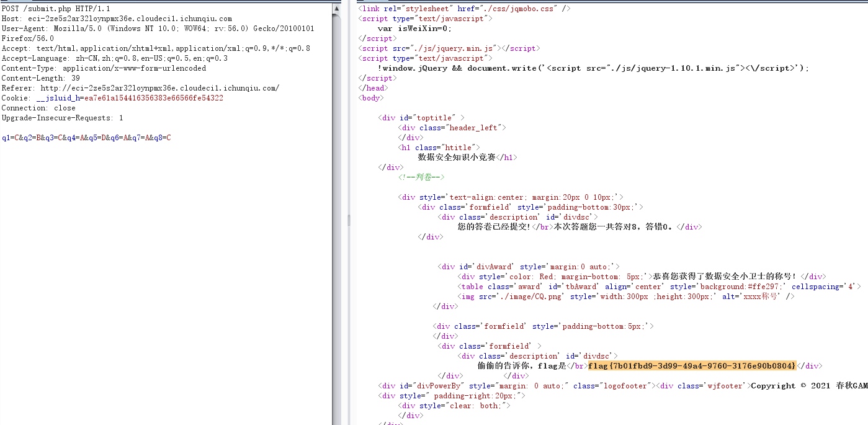Click the Referer header line
This screenshot has height=425, width=868.
(x=140, y=88)
